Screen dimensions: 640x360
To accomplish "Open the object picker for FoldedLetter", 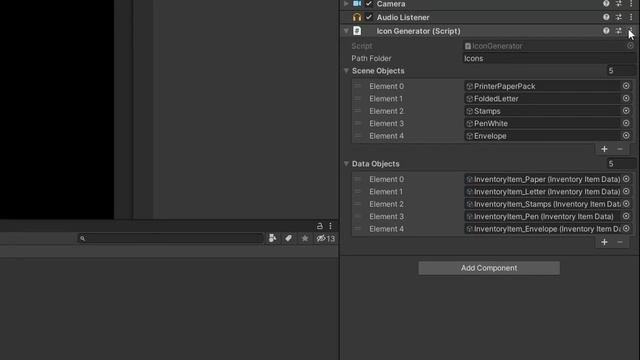I will [626, 98].
